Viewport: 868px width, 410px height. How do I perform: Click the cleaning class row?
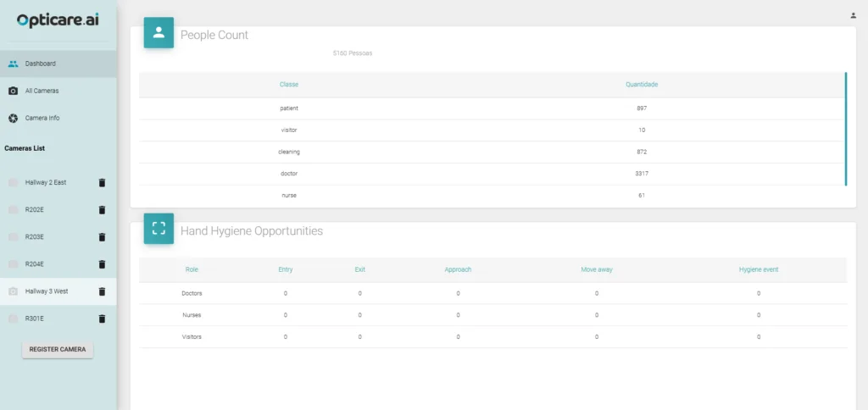(492, 152)
